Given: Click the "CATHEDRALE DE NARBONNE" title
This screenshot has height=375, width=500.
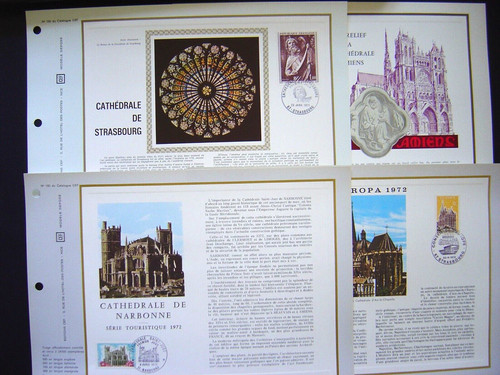Looking at the screenshot, I should [143, 310].
